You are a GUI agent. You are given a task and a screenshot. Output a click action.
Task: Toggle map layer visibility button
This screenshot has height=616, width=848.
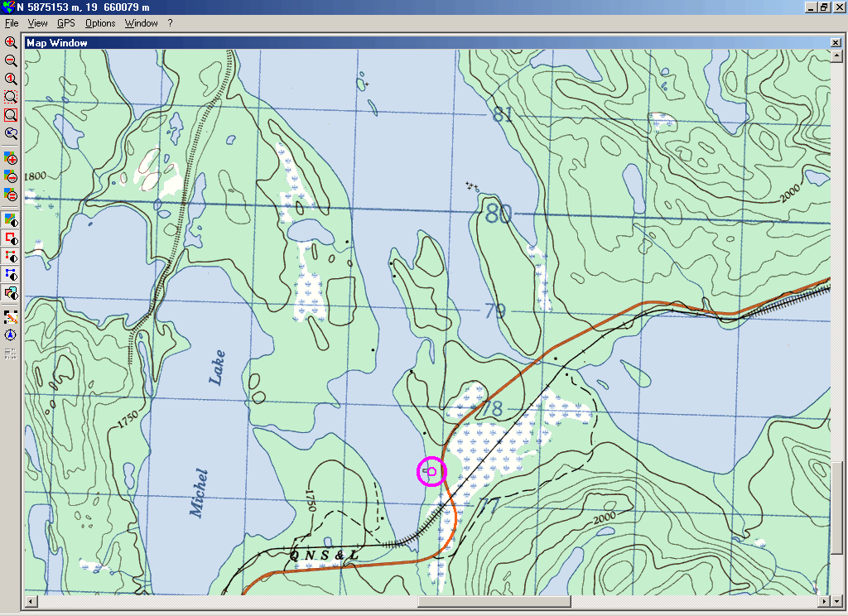pyautogui.click(x=11, y=220)
